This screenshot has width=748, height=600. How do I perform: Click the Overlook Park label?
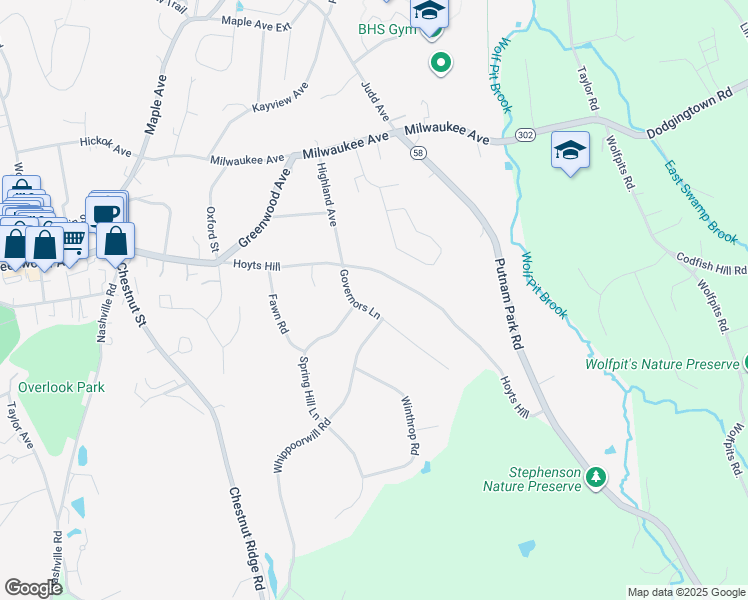61,387
